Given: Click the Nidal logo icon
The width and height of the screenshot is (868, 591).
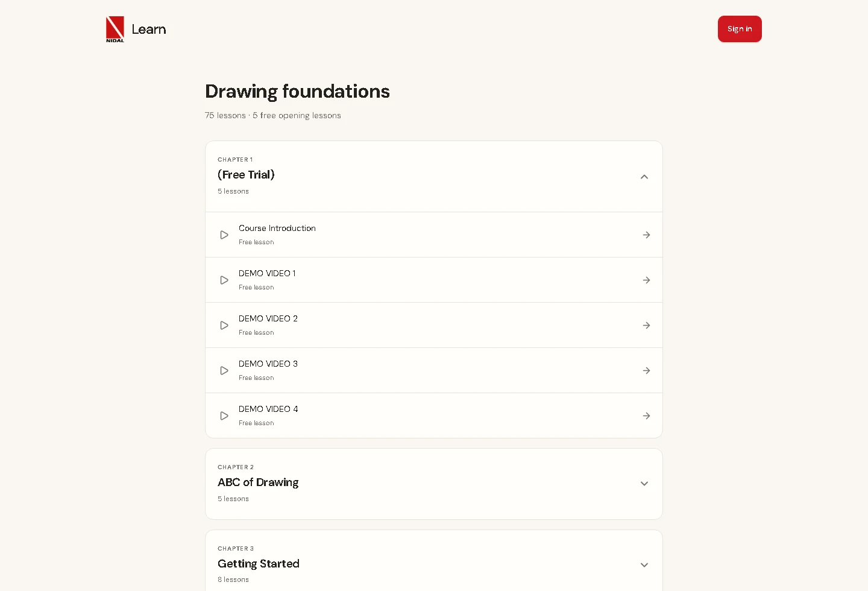Looking at the screenshot, I should pyautogui.click(x=115, y=29).
